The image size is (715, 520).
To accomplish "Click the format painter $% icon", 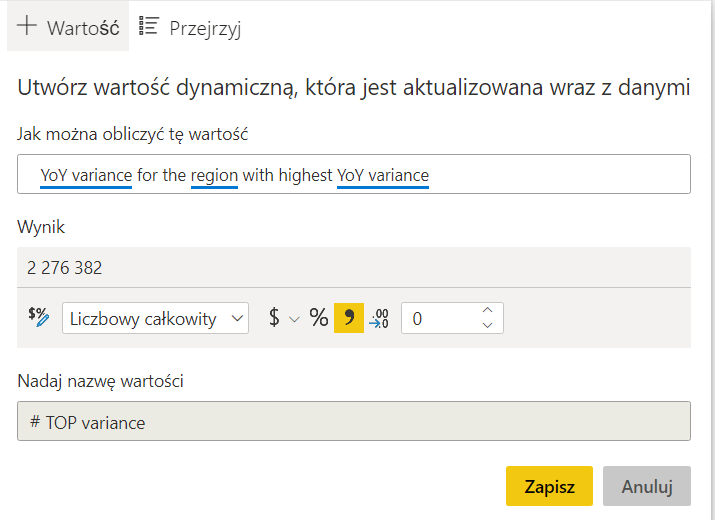I will (x=38, y=318).
